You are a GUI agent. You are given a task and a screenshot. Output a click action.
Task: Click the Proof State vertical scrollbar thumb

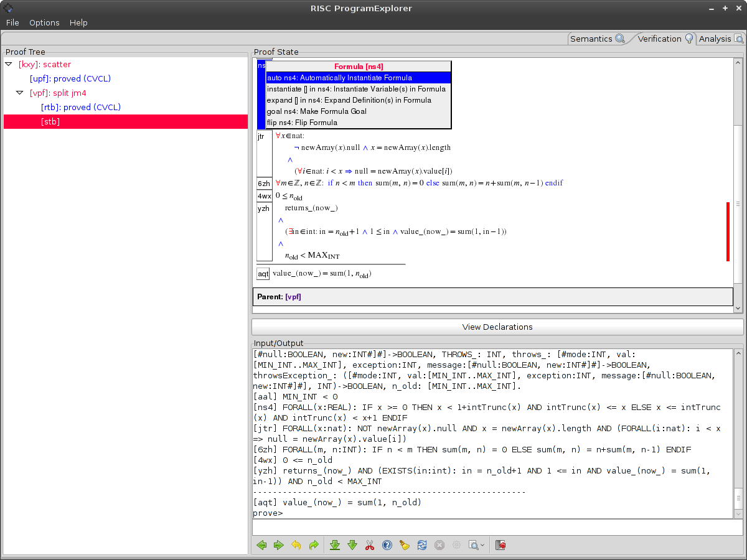(x=738, y=203)
